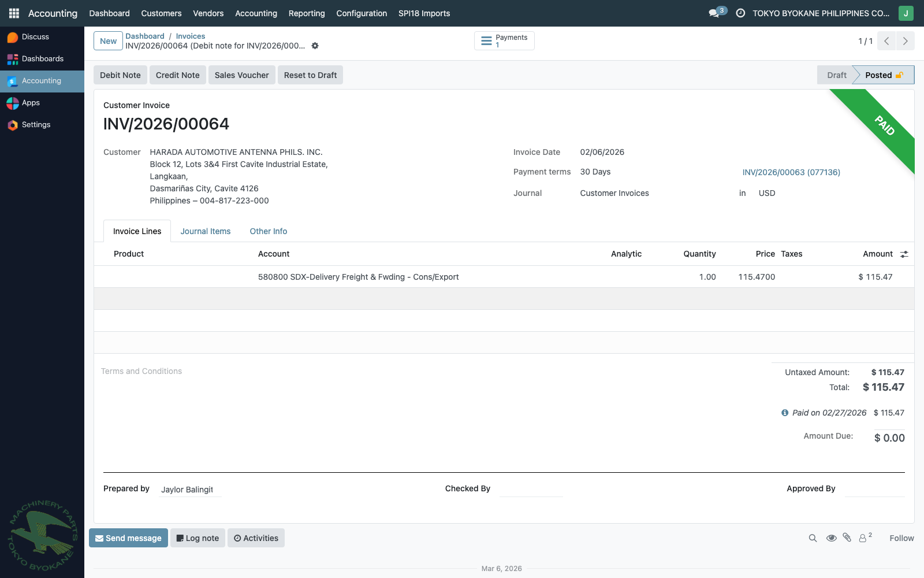
Task: Open the Payments smart button
Action: (504, 41)
